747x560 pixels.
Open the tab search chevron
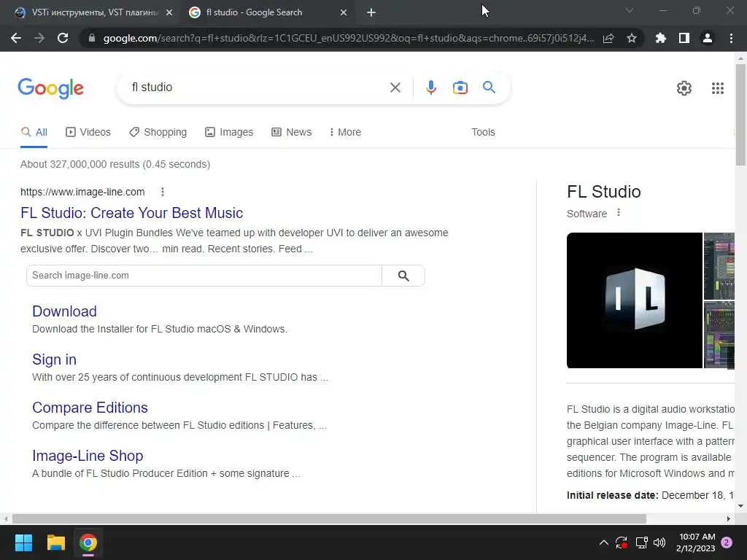click(x=630, y=10)
